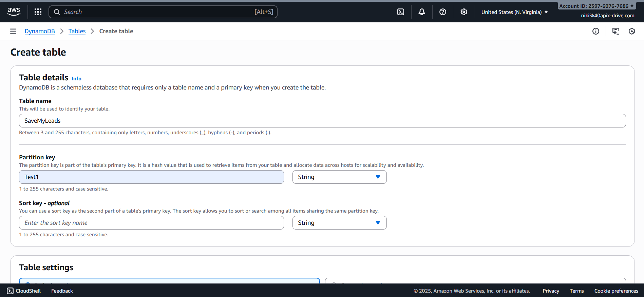The height and width of the screenshot is (297, 644).
Task: Open the services grid menu
Action: (38, 12)
